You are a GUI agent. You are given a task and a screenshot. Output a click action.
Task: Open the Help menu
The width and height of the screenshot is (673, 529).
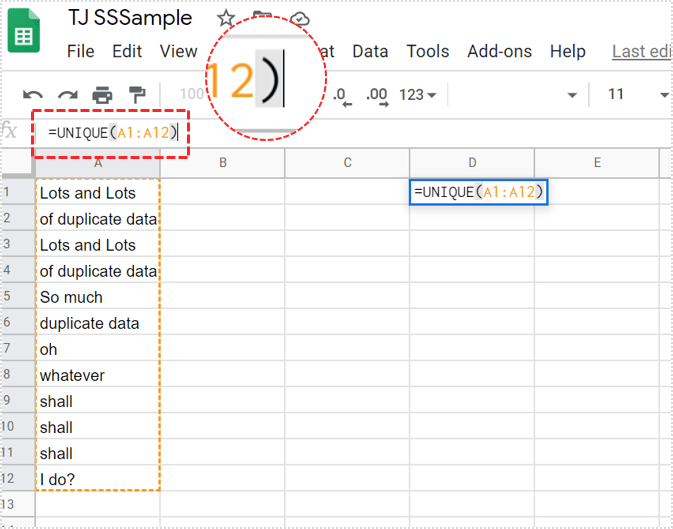click(568, 51)
